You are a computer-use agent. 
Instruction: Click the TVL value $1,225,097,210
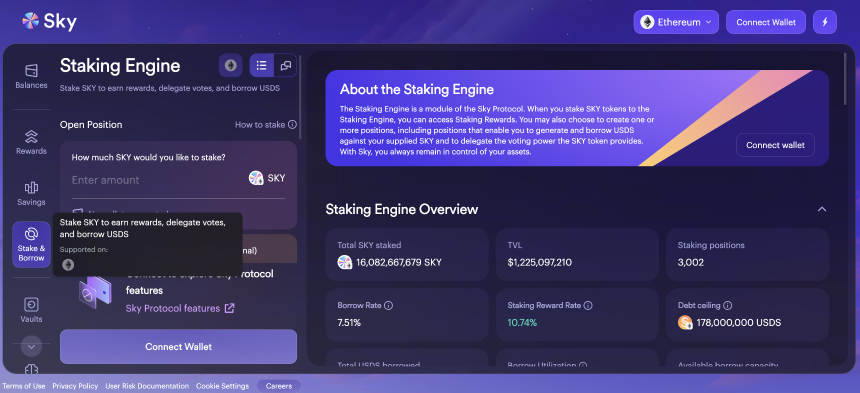(x=540, y=263)
